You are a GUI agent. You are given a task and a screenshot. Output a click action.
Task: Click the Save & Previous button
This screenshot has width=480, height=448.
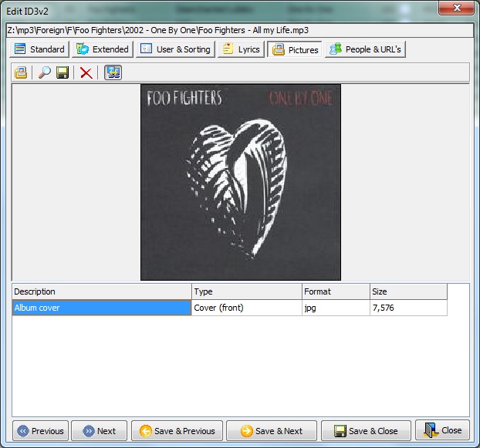[177, 430]
